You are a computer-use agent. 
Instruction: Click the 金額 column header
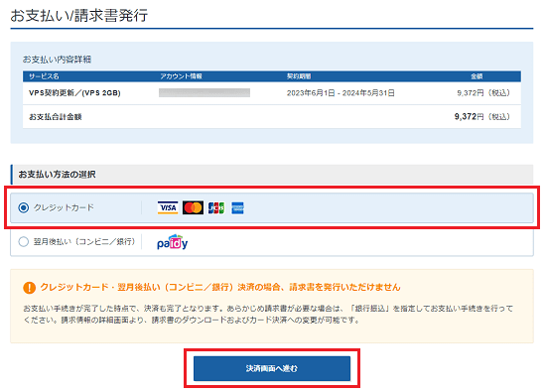477,76
